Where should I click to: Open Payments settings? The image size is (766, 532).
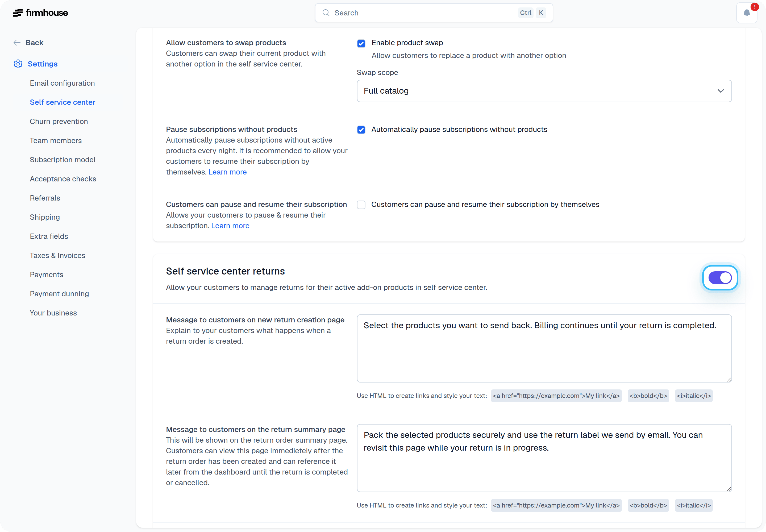[x=46, y=275]
